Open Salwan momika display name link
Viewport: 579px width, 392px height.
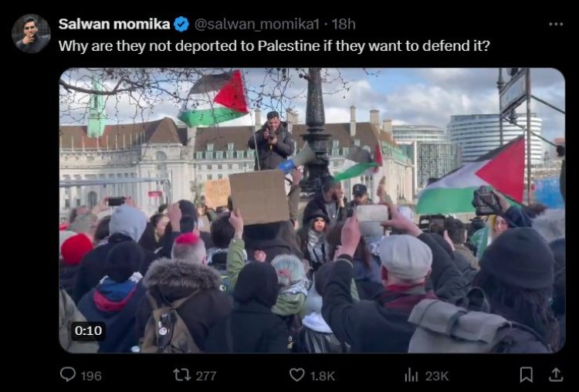coord(114,24)
